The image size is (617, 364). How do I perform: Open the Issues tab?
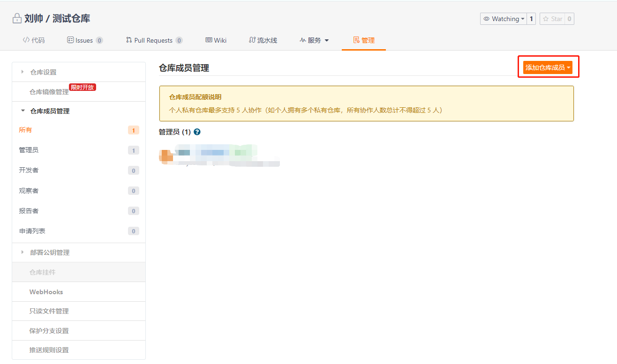[85, 40]
